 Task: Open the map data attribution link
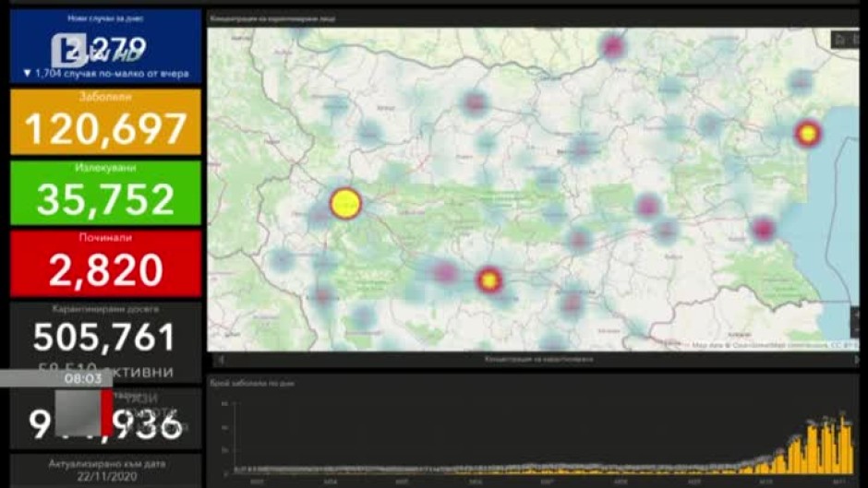click(774, 345)
